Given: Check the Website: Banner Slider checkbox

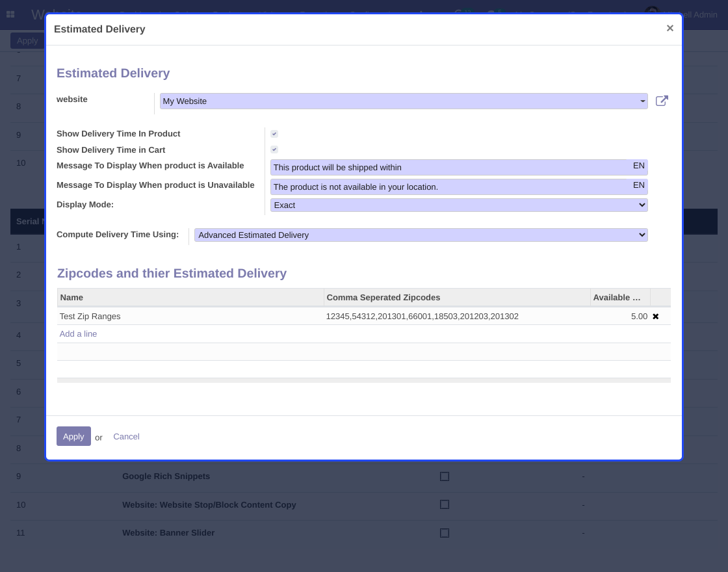Looking at the screenshot, I should 445,533.
